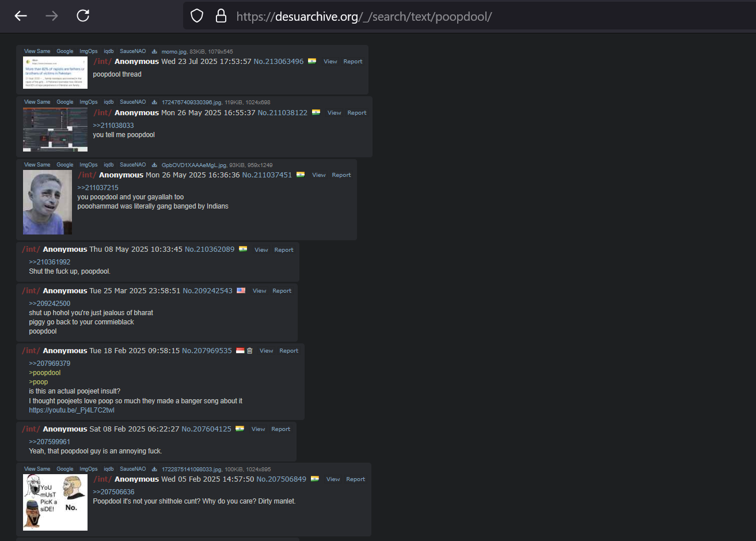Report post No.210362089
The width and height of the screenshot is (756, 541).
click(x=284, y=250)
